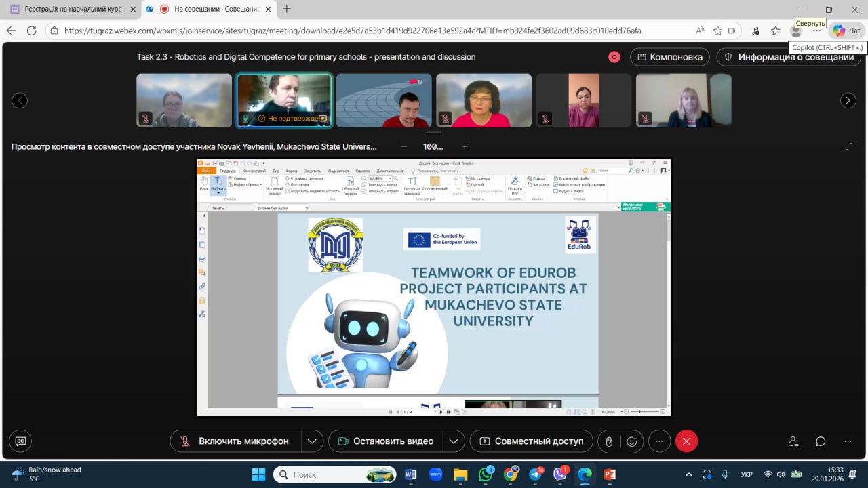
Task: Leave meeting with red X button
Action: point(686,441)
